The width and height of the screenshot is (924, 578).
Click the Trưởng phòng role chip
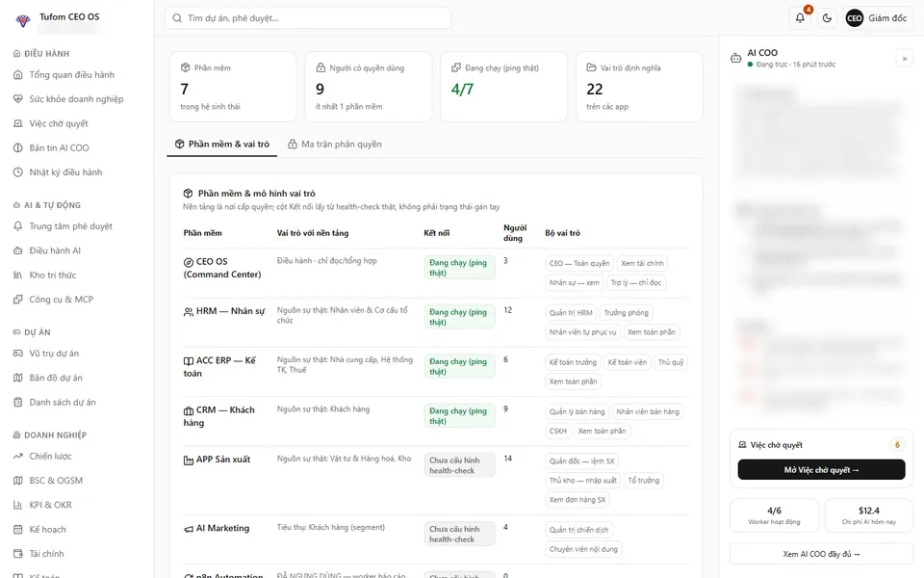(626, 312)
